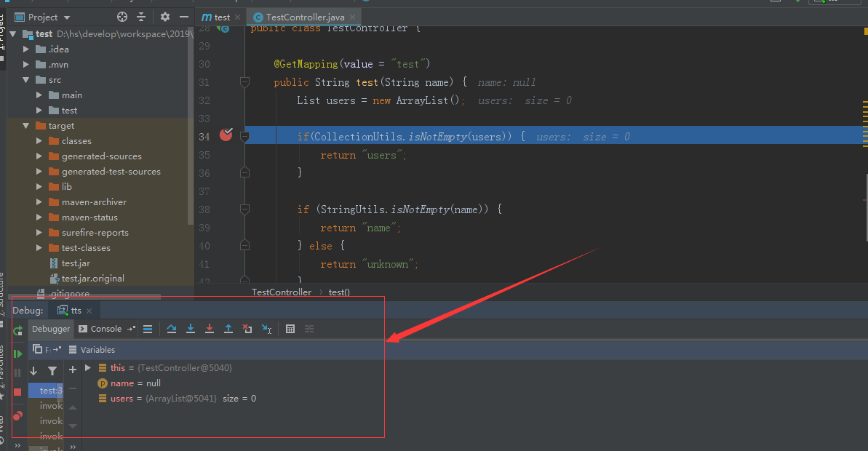This screenshot has height=451, width=868.
Task: Click test() in the breadcrumb bar
Action: (x=338, y=292)
